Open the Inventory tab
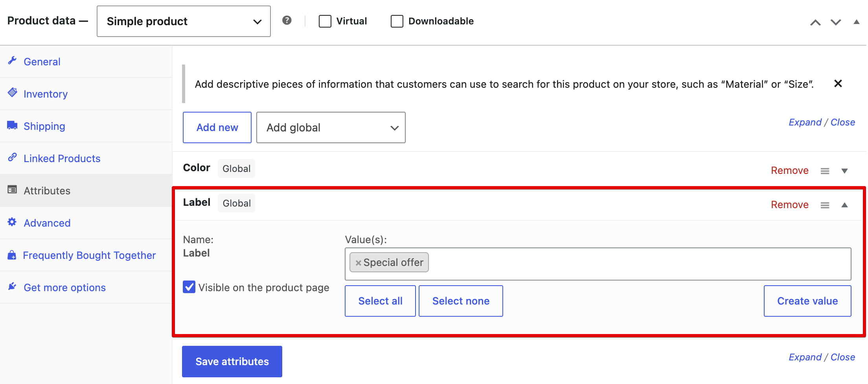Viewport: 868px width, 384px height. pos(86,94)
